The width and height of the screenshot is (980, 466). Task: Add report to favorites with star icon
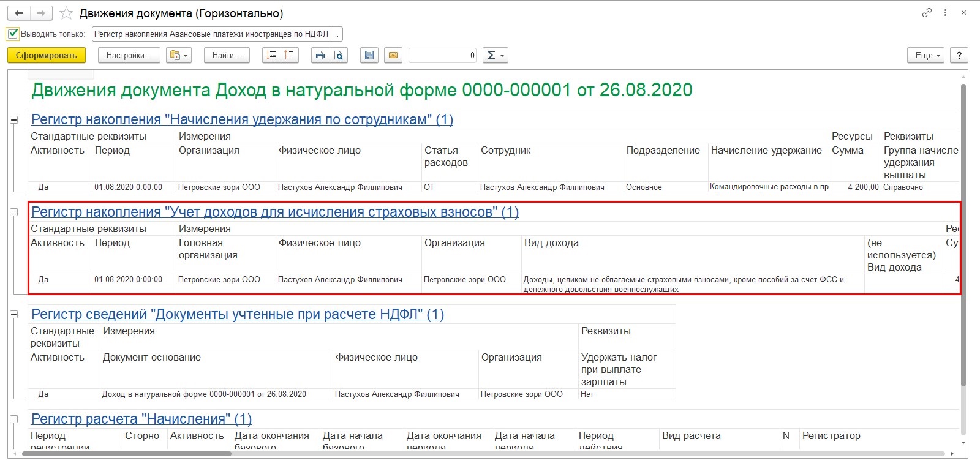click(x=67, y=13)
